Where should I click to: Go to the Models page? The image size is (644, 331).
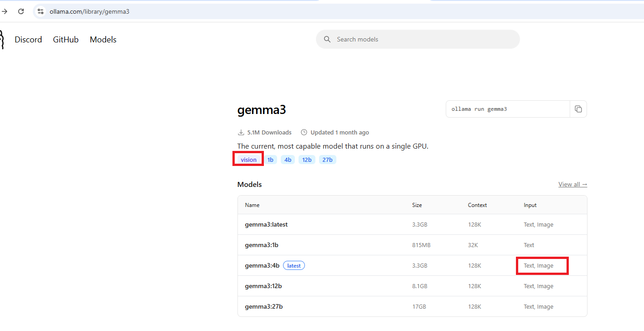pos(103,40)
